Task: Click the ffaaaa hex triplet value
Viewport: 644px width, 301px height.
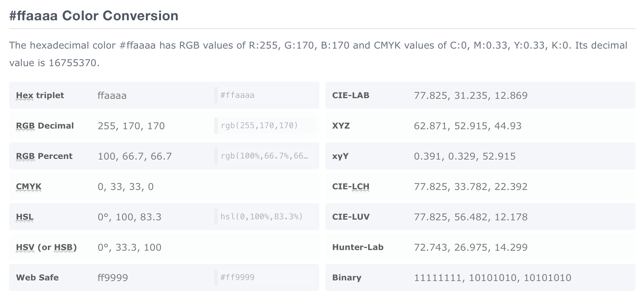Action: (112, 95)
